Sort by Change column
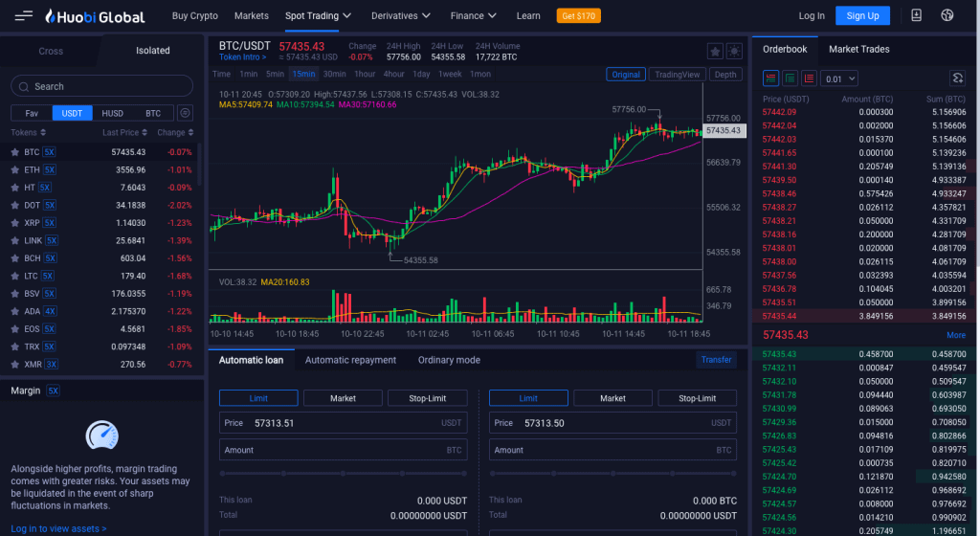 [176, 132]
